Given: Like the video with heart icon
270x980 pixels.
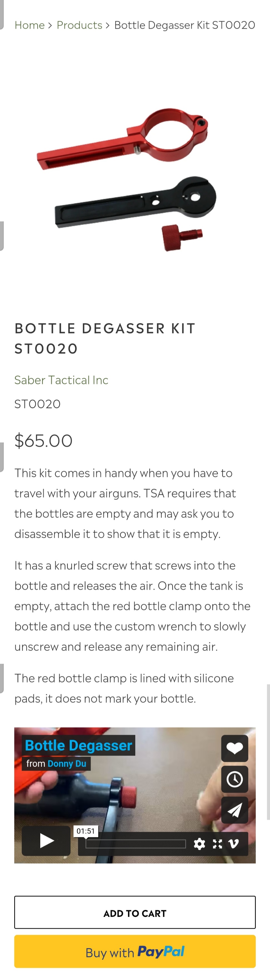Looking at the screenshot, I should pyautogui.click(x=234, y=748).
